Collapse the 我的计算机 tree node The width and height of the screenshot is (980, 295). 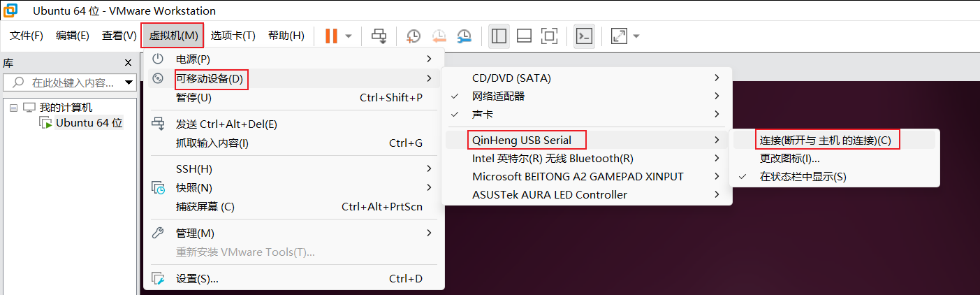click(x=14, y=108)
